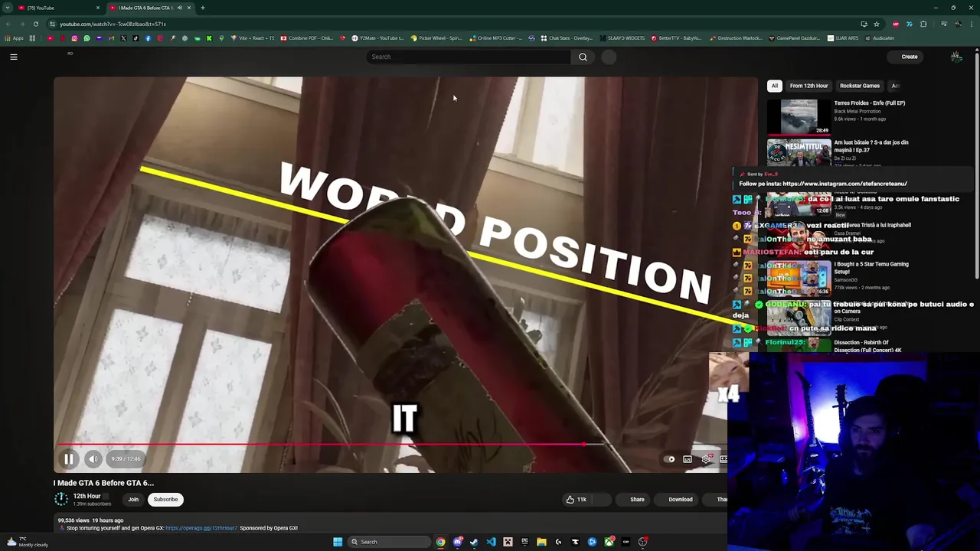Image resolution: width=980 pixels, height=551 pixels.
Task: Switch to the (76) YouTube browser tab
Action: (57, 8)
